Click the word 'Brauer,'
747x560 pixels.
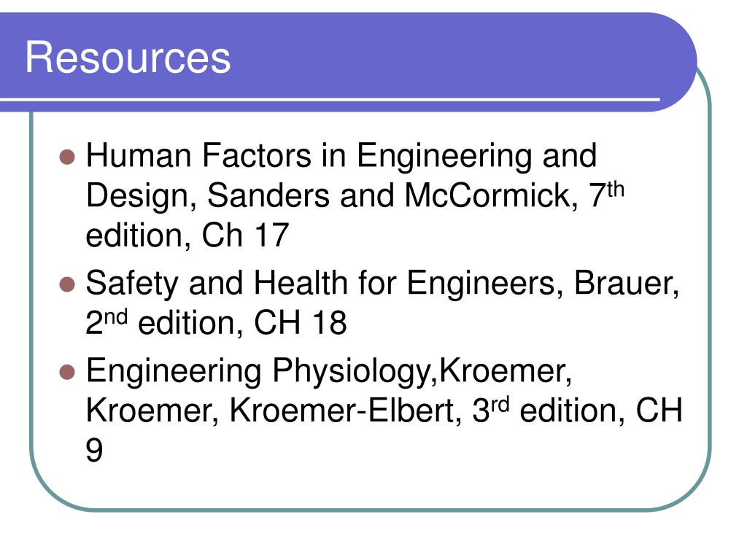[627, 283]
